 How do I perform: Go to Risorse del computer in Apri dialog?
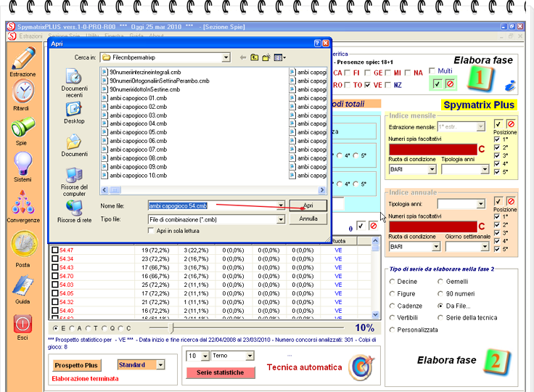[x=74, y=182]
